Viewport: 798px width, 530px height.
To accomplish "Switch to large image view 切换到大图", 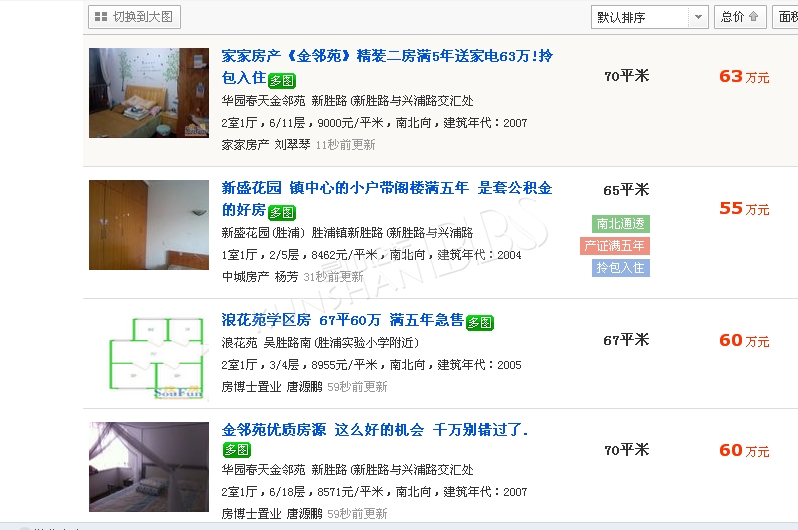I will (134, 17).
